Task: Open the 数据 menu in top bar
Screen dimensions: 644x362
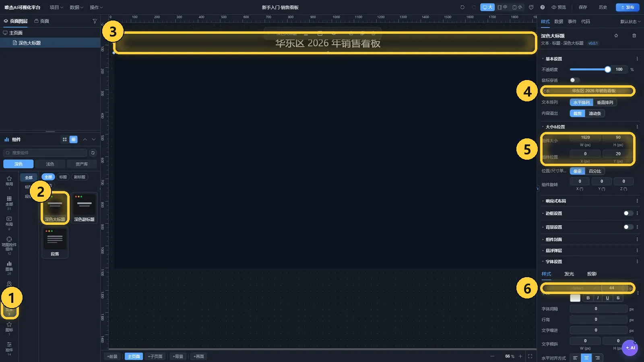Action: 76,7
